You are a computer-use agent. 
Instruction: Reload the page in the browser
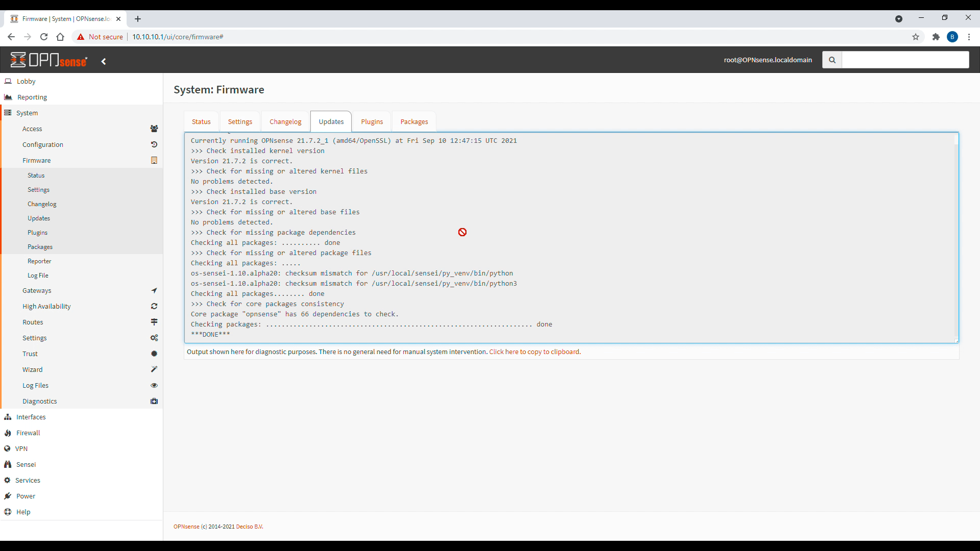[x=44, y=37]
